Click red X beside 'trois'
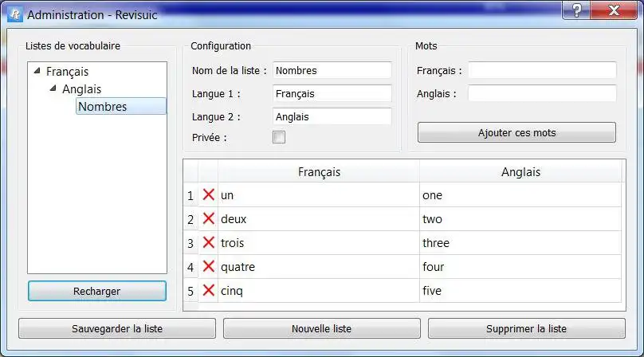The image size is (644, 357). tap(209, 242)
